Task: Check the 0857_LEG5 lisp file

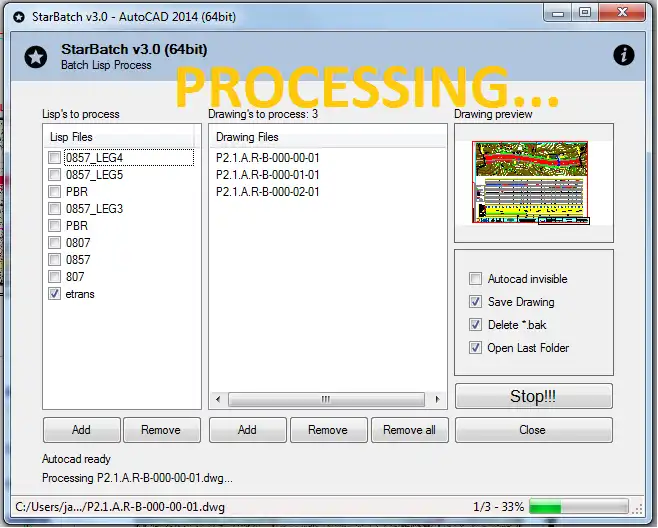Action: click(54, 175)
